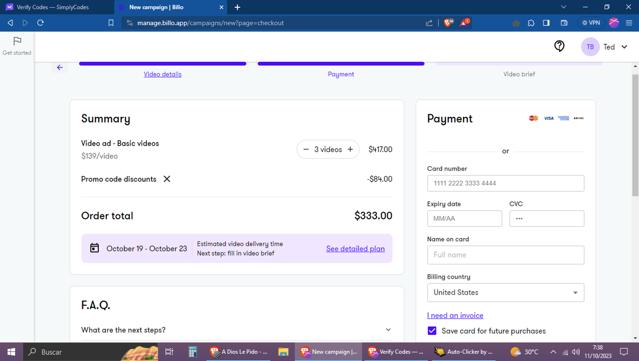Open Task View on the taskbar
This screenshot has height=361, width=639.
point(169,352)
